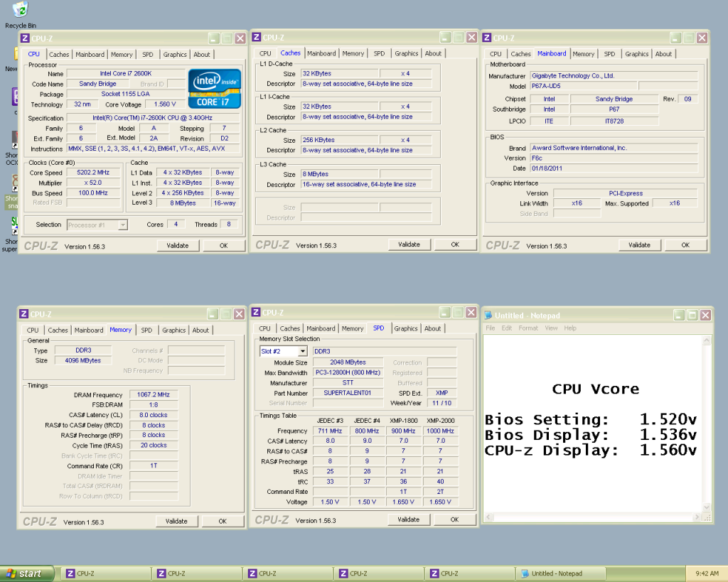The height and width of the screenshot is (582, 728).
Task: Click the Core Voltage value 1.560 V
Action: pos(165,104)
